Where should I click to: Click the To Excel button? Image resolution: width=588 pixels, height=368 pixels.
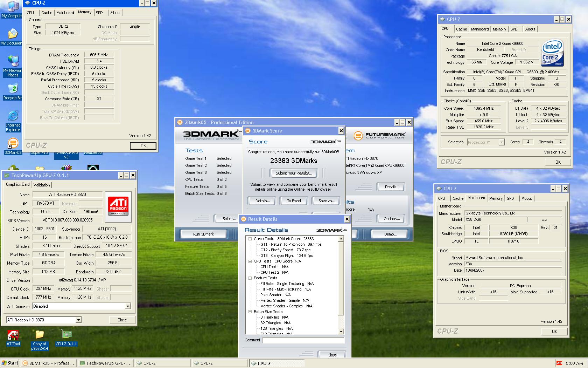(294, 201)
